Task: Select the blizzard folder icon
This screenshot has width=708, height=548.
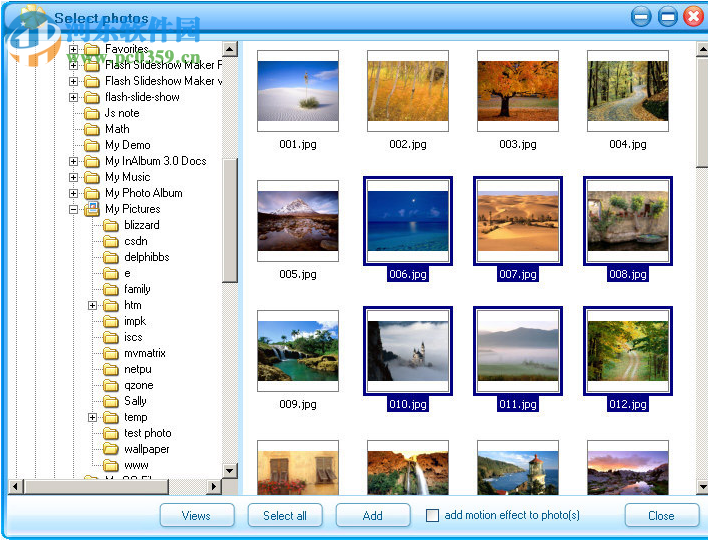Action: pyautogui.click(x=110, y=225)
